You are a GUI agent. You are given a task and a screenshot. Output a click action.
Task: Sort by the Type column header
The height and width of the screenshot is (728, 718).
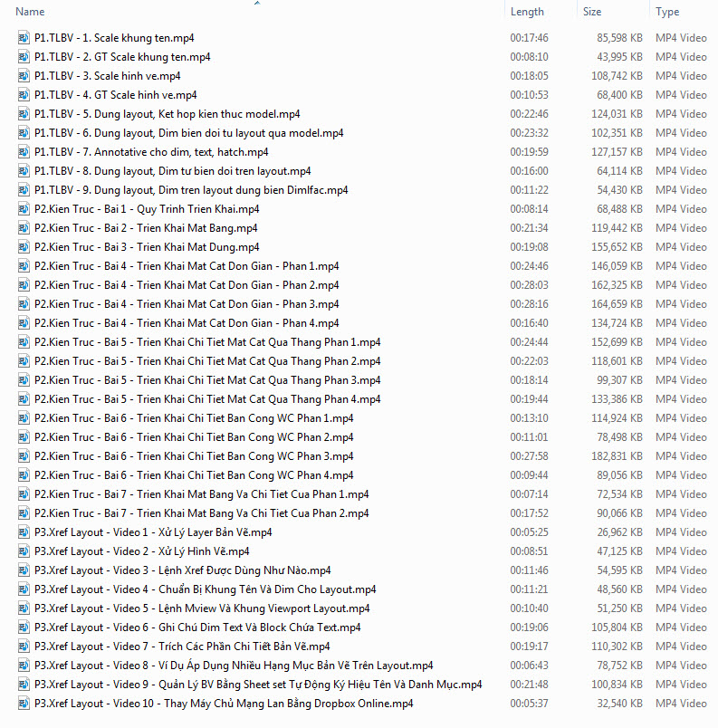coord(667,12)
